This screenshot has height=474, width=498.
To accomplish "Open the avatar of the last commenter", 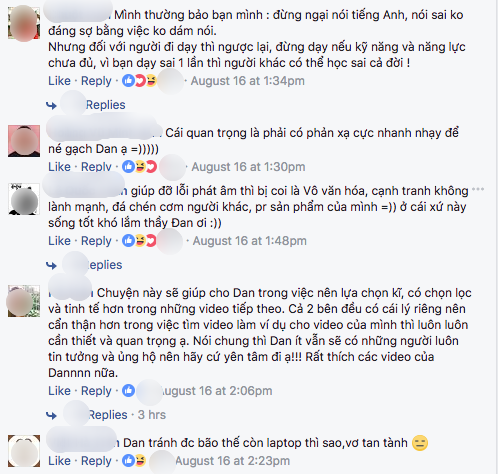I will pyautogui.click(x=24, y=451).
